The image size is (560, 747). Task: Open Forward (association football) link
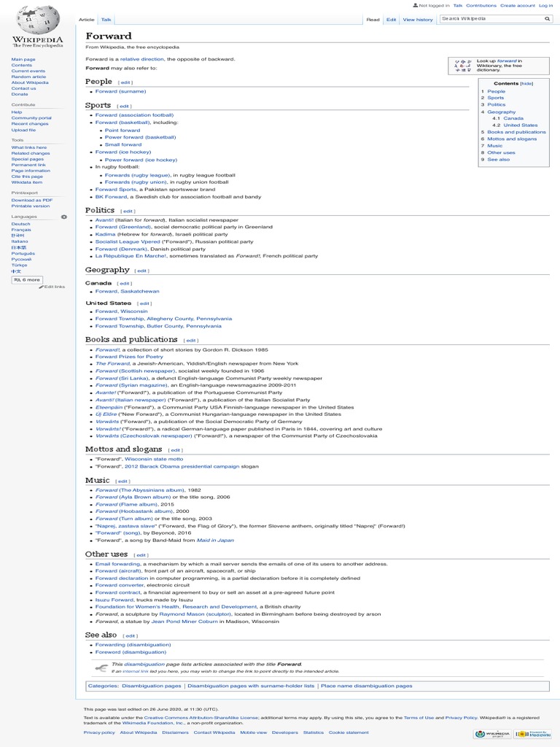coord(134,115)
